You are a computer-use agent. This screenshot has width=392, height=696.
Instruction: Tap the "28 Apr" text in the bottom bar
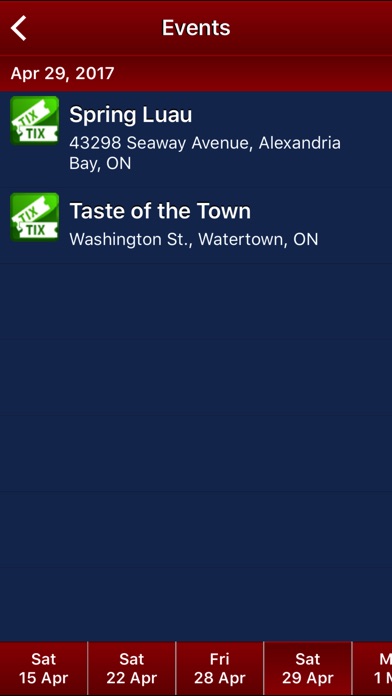219,678
